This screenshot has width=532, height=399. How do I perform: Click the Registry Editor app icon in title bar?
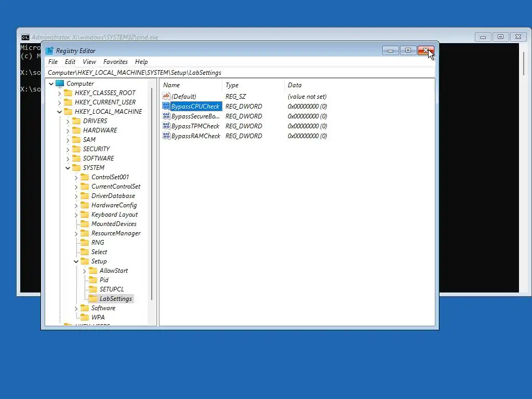coord(49,51)
